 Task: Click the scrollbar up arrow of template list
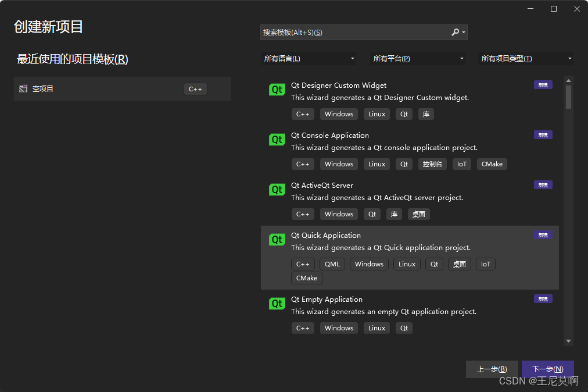568,80
